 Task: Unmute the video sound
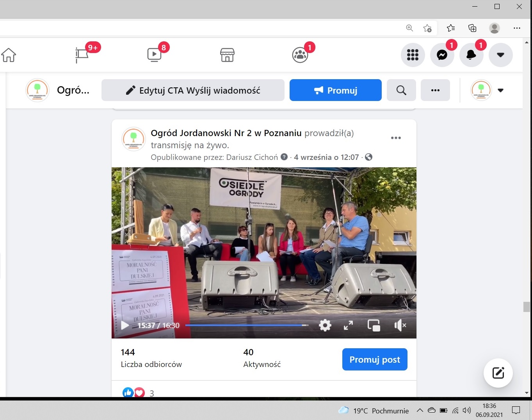[x=400, y=325]
